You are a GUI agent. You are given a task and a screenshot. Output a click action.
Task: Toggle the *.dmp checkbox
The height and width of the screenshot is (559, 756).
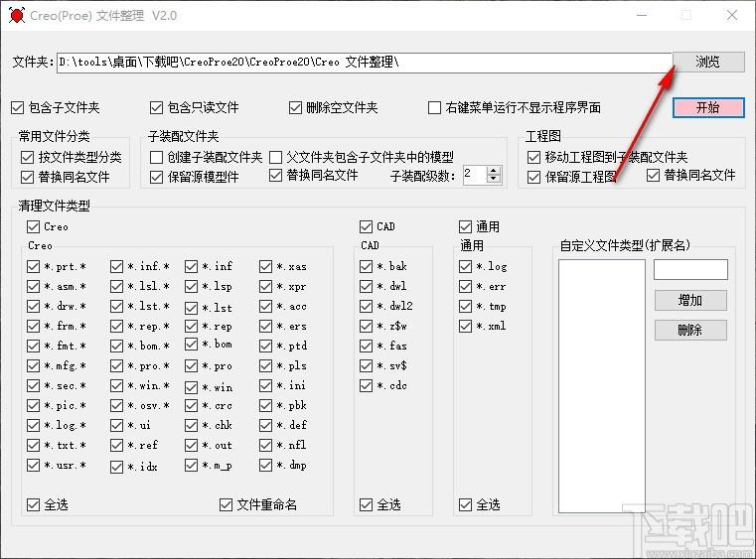tap(265, 465)
